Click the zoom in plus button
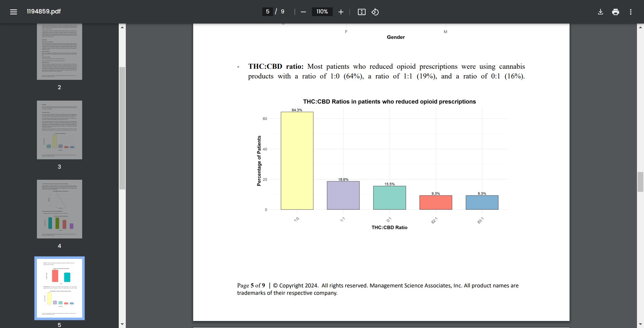The image size is (644, 328). [x=341, y=12]
